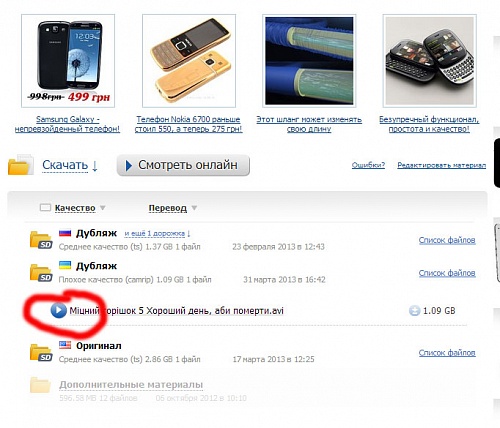Expand the Перевод filter dropdown
Viewport: 500px width, 428px height.
coord(194,208)
